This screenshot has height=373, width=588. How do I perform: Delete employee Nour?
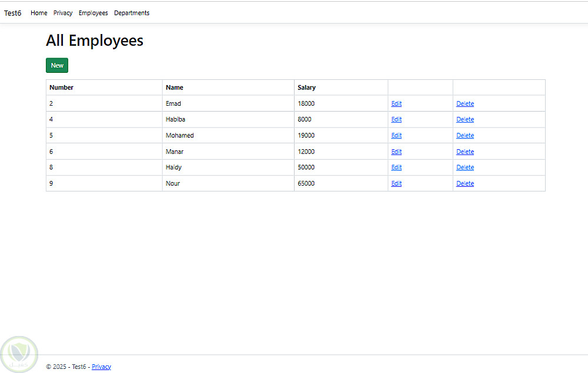pos(465,183)
